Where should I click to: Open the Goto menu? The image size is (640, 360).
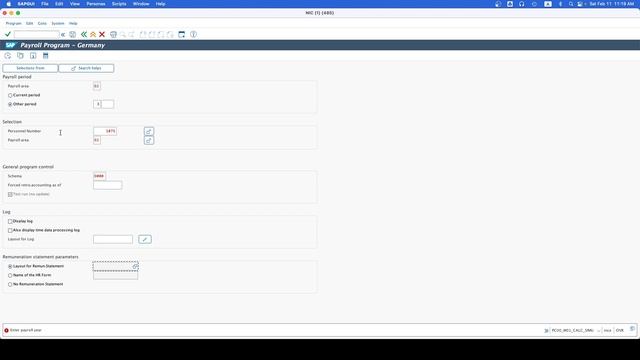point(42,24)
